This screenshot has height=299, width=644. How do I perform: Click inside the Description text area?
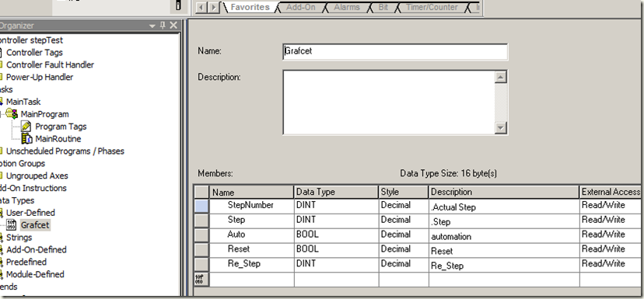pos(389,103)
